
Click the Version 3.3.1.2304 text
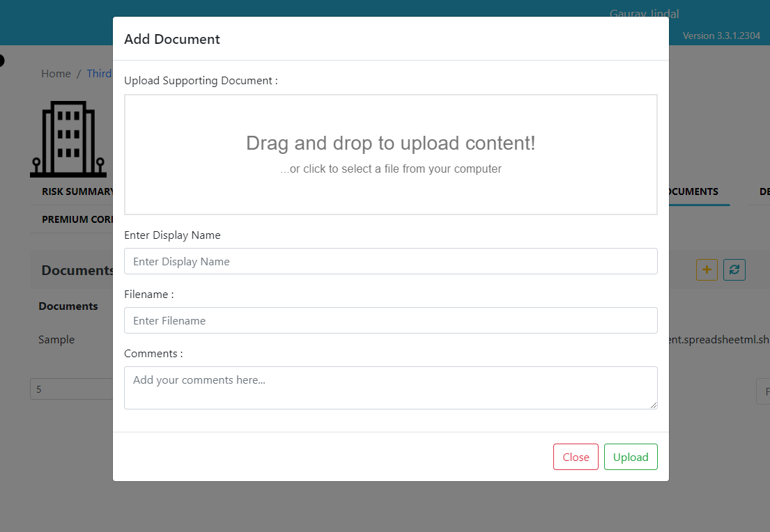tap(721, 36)
